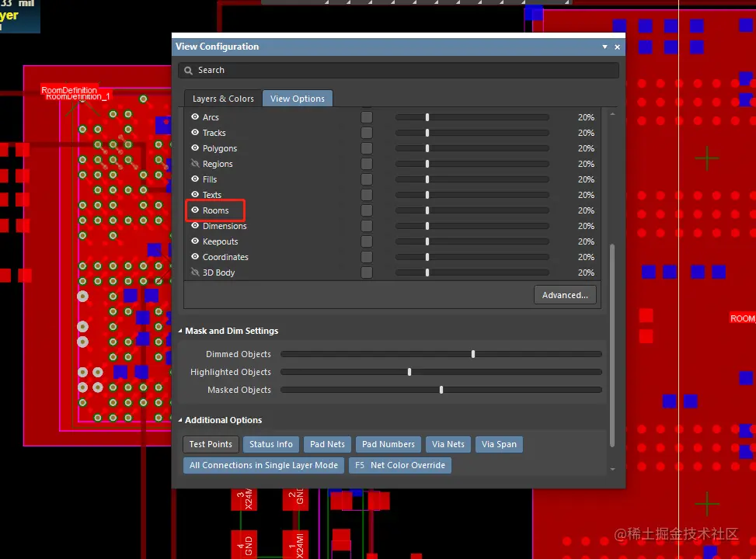Toggle the Pad Numbers option

pos(388,444)
